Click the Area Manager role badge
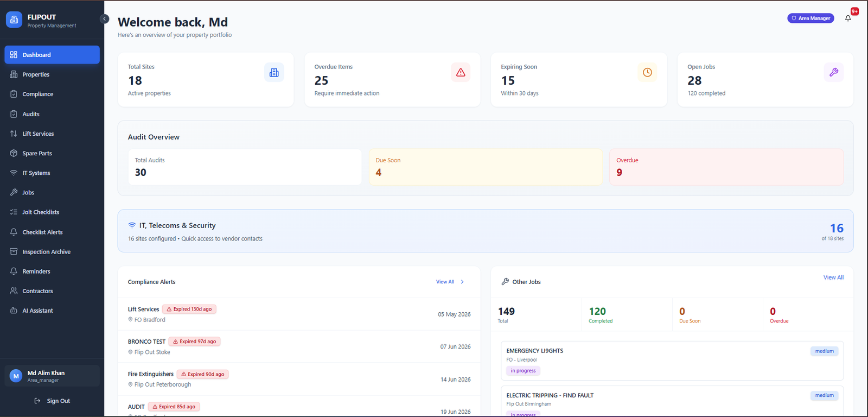868x417 pixels. click(x=810, y=18)
